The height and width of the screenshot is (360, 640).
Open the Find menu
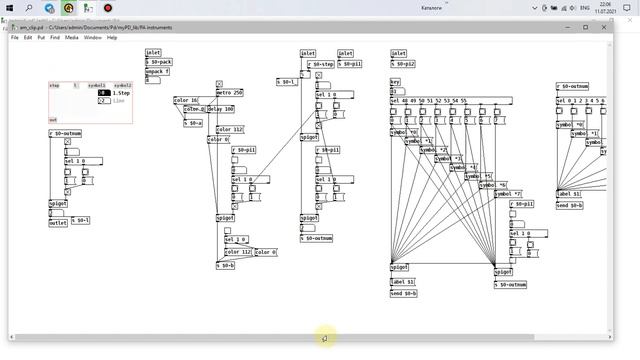(x=55, y=38)
